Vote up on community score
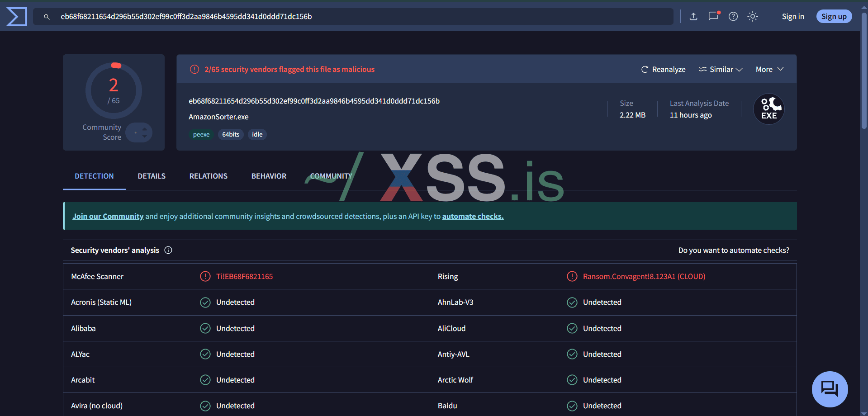The width and height of the screenshot is (868, 416). (145, 129)
